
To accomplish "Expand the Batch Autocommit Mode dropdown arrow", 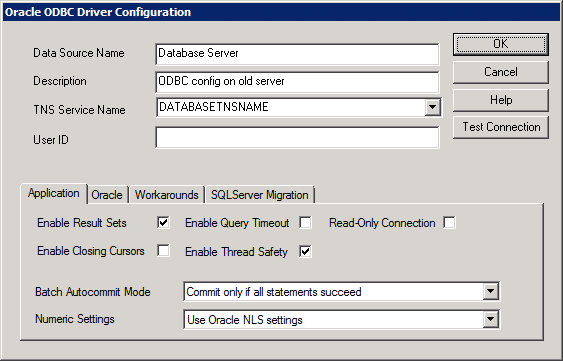I will point(490,291).
